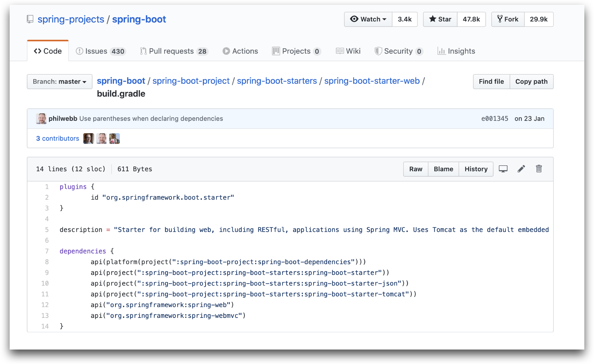Image resolution: width=594 pixels, height=364 pixels.
Task: Switch to the Code tab
Action: pos(48,51)
